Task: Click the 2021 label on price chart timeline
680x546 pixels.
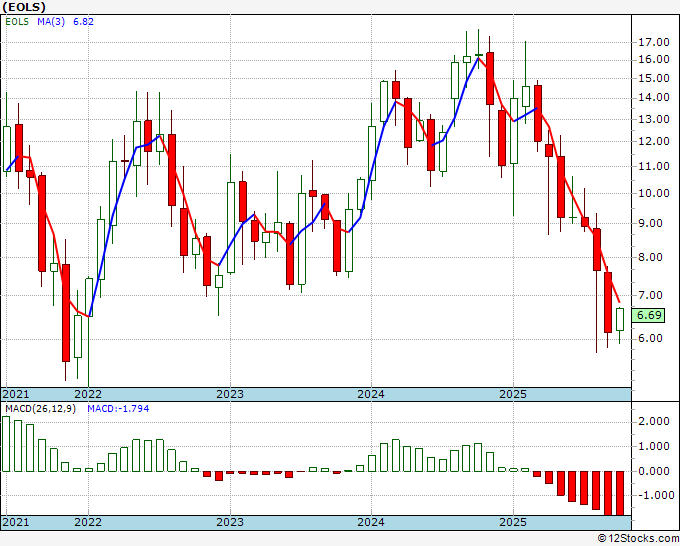Action: (x=16, y=394)
